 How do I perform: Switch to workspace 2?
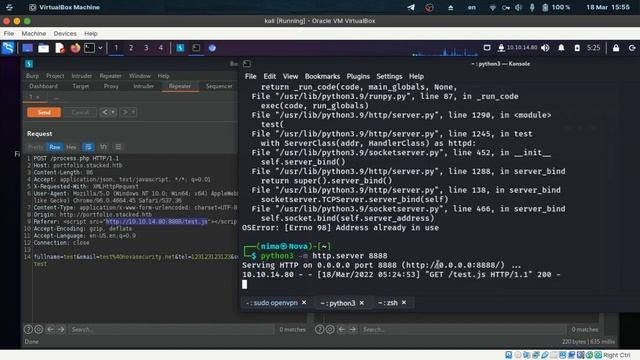131,48
